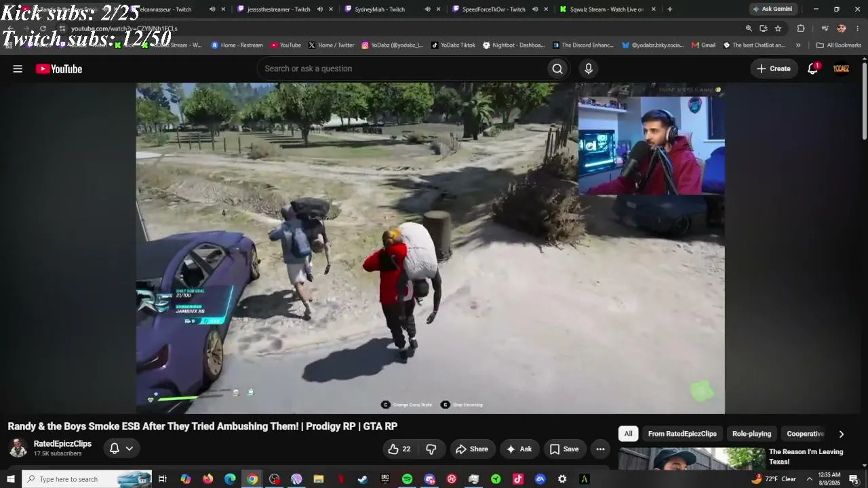Select the Role-playing filter chip
Image resolution: width=868 pixels, height=488 pixels.
tap(751, 434)
